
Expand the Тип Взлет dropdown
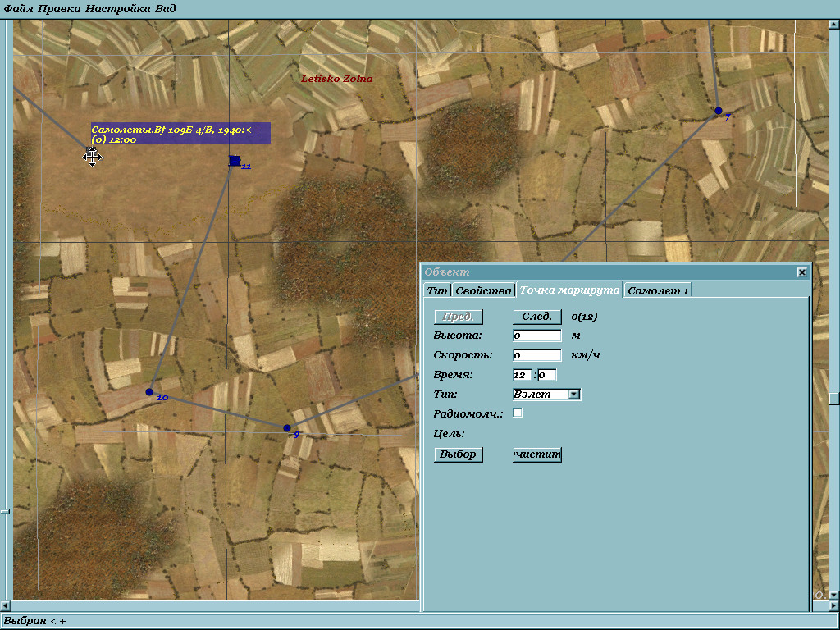(x=574, y=395)
